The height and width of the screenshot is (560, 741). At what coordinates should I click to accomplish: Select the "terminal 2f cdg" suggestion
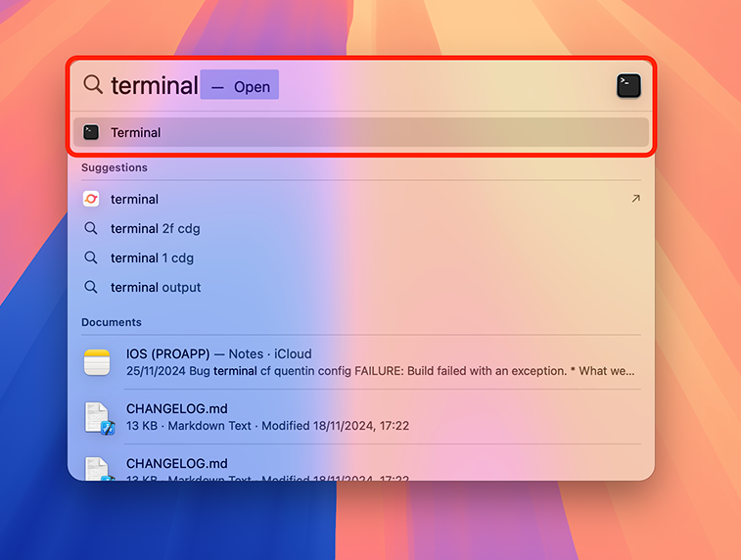pos(155,228)
